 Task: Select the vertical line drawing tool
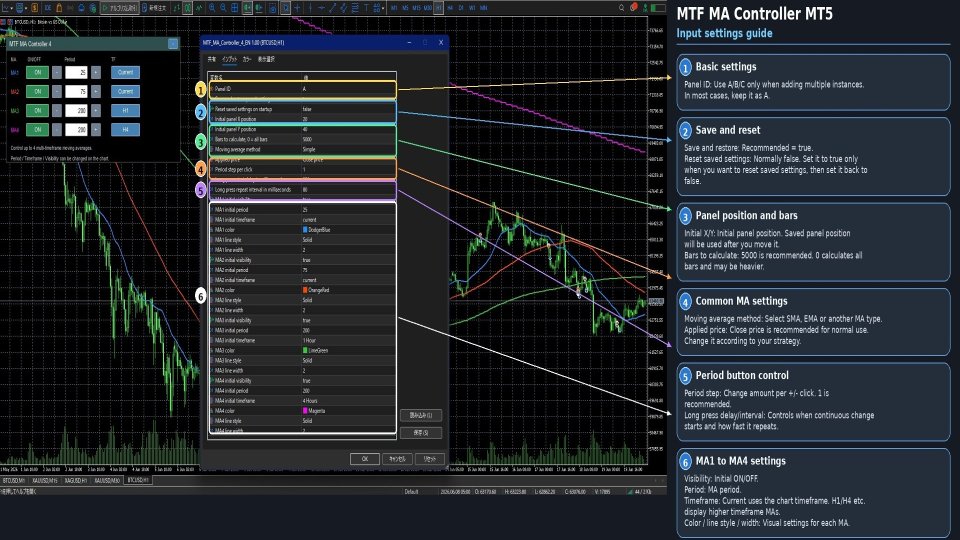point(310,7)
